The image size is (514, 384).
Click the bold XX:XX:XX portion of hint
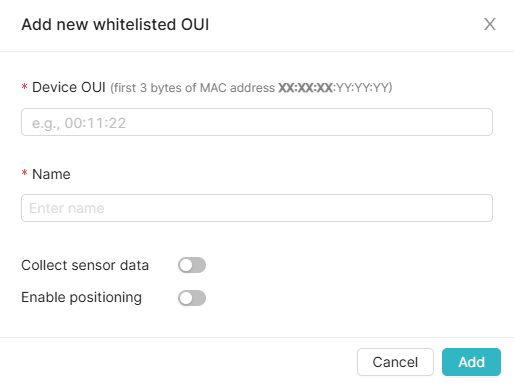click(305, 88)
